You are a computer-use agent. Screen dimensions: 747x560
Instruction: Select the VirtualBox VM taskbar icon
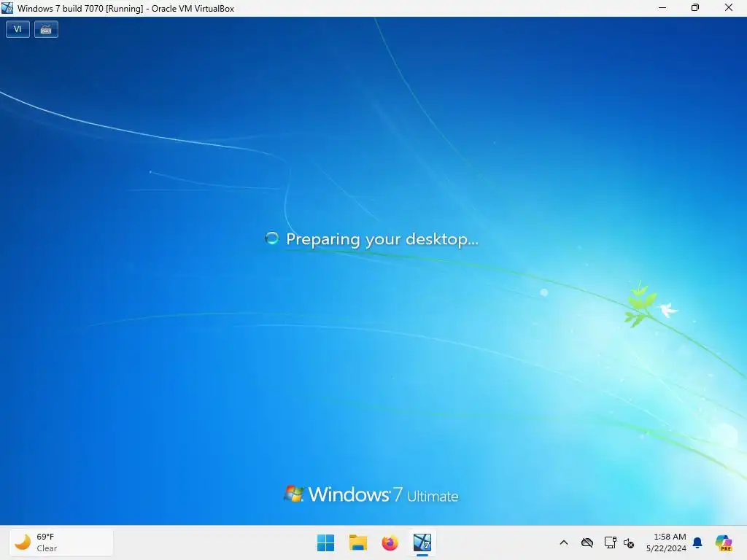tap(422, 542)
